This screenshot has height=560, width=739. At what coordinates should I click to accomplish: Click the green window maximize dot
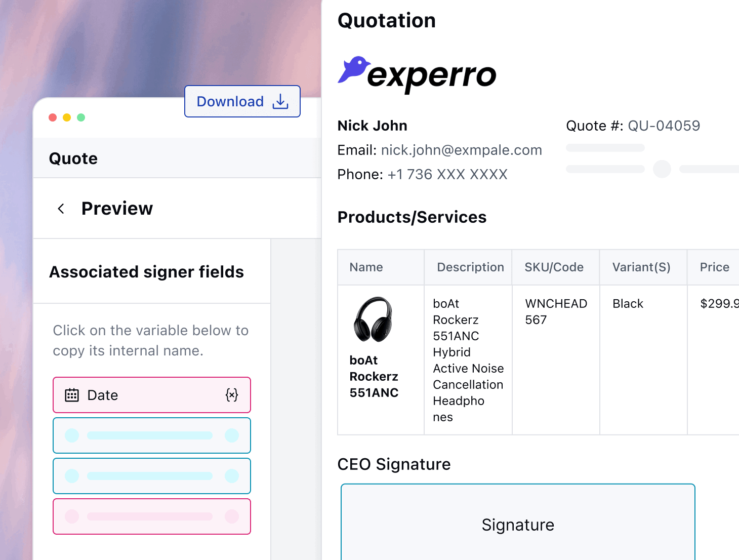click(x=81, y=117)
